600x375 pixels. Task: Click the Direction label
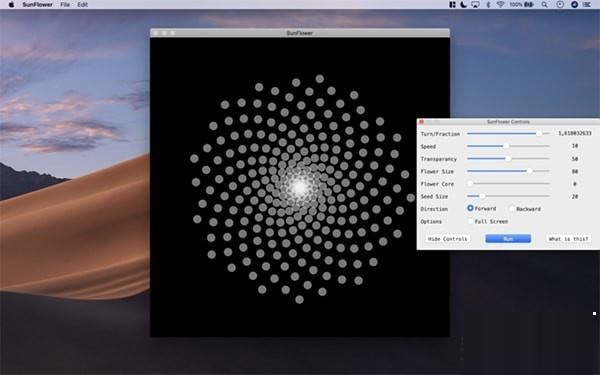click(434, 209)
